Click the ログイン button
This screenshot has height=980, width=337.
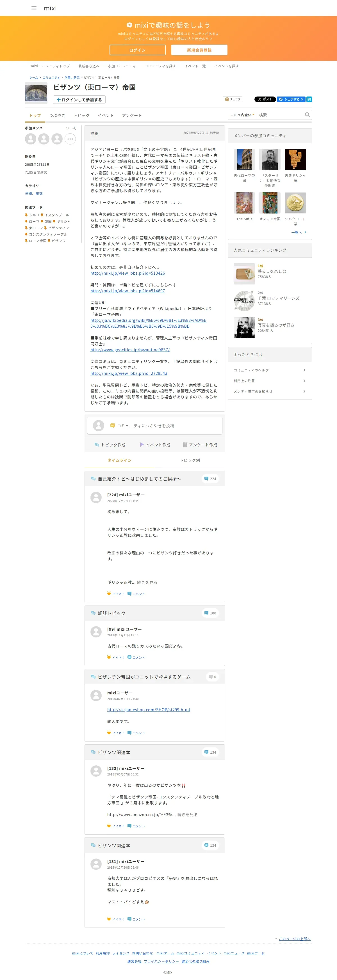pyautogui.click(x=137, y=50)
